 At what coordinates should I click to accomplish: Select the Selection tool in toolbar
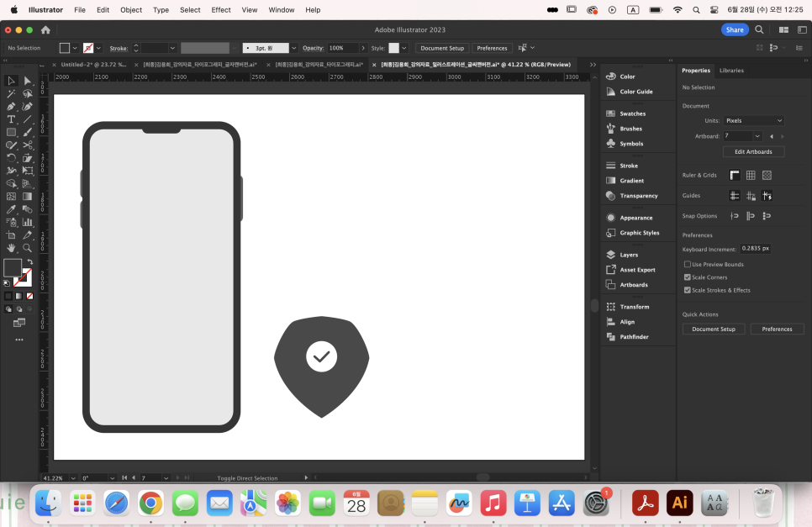pos(11,81)
